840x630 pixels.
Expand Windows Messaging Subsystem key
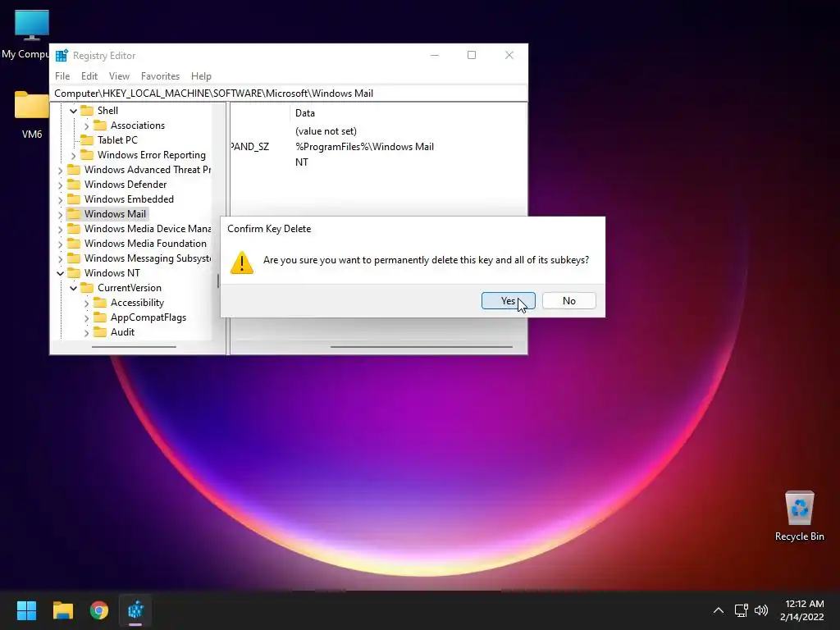pyautogui.click(x=60, y=258)
